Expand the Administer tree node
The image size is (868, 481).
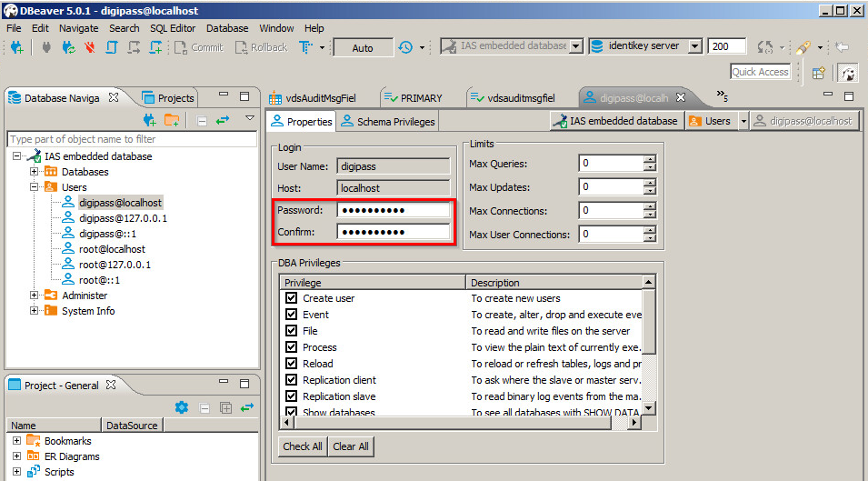[34, 296]
